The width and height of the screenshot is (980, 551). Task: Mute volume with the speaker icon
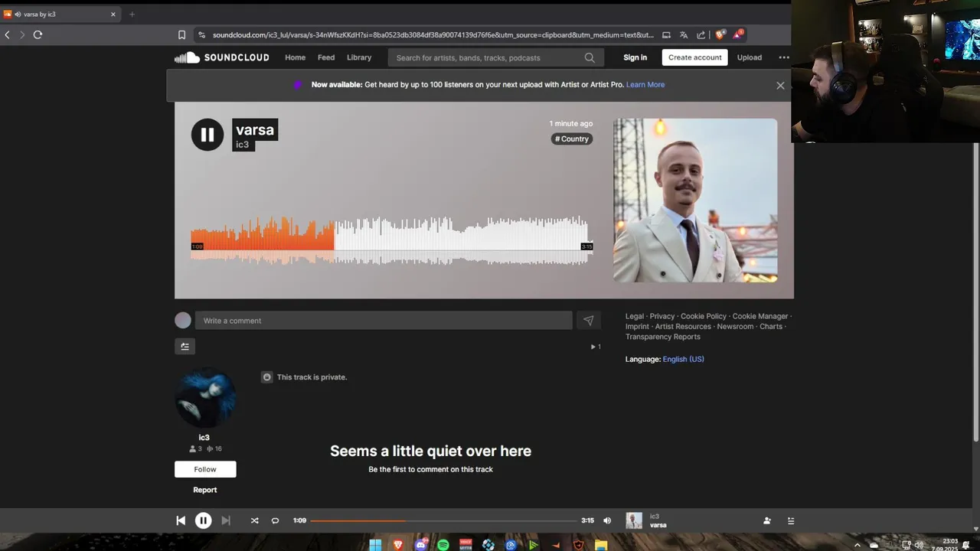tap(607, 520)
